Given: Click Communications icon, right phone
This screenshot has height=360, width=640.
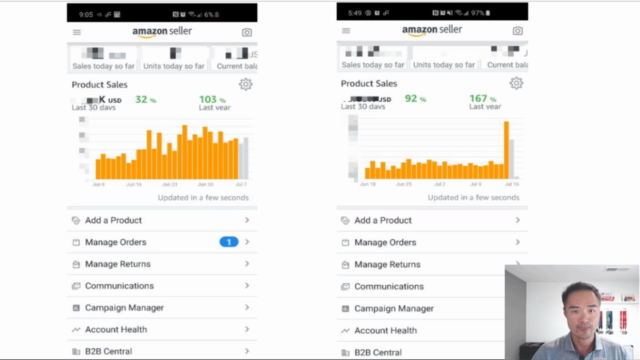Looking at the screenshot, I should tap(345, 287).
